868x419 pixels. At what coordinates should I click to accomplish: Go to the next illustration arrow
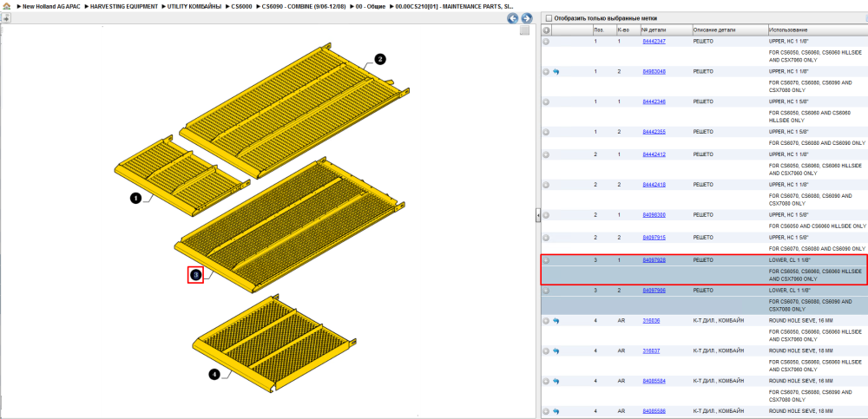(527, 18)
